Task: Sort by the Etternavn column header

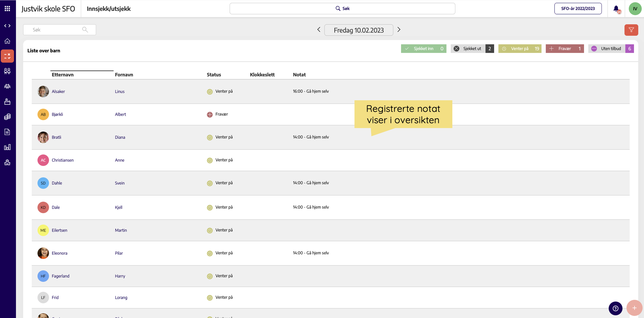Action: coord(63,75)
